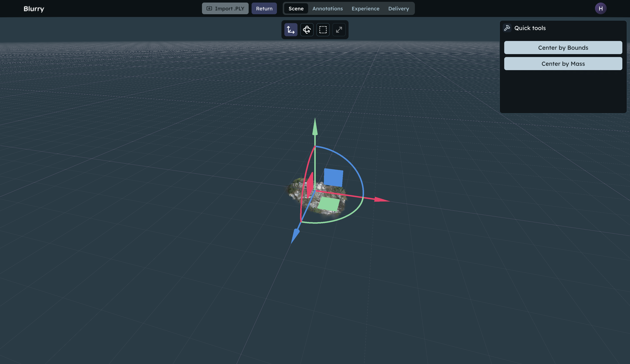This screenshot has width=630, height=364.
Task: Click the blue plane handle square
Action: tap(333, 177)
